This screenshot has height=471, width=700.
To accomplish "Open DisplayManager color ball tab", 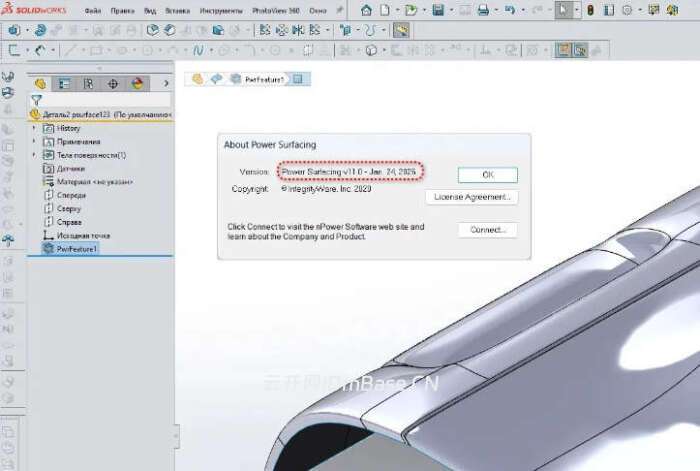I will [137, 83].
